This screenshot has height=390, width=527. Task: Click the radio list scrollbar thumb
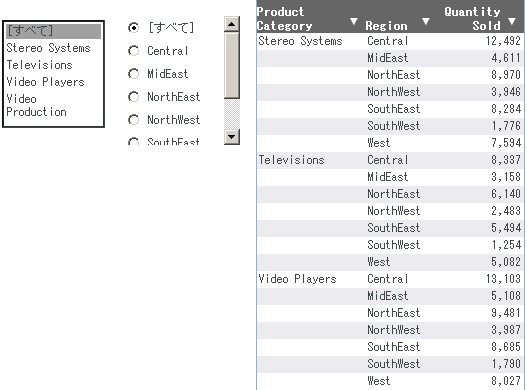click(x=232, y=65)
